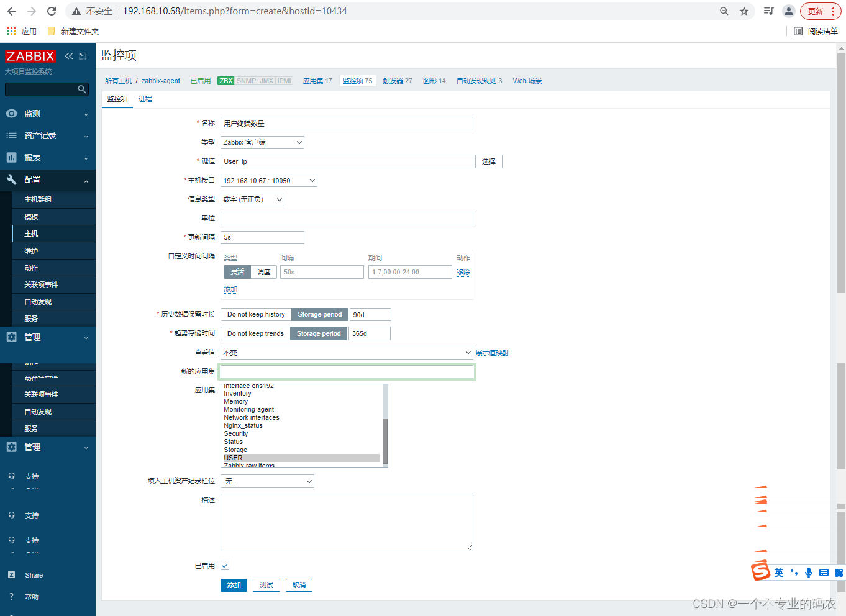
Task: Reload the page with the refresh icon
Action: pyautogui.click(x=52, y=11)
